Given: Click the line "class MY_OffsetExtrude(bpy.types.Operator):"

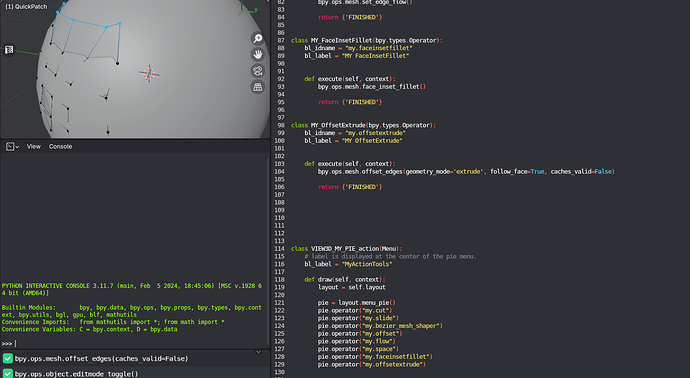Looking at the screenshot, I should click(363, 125).
